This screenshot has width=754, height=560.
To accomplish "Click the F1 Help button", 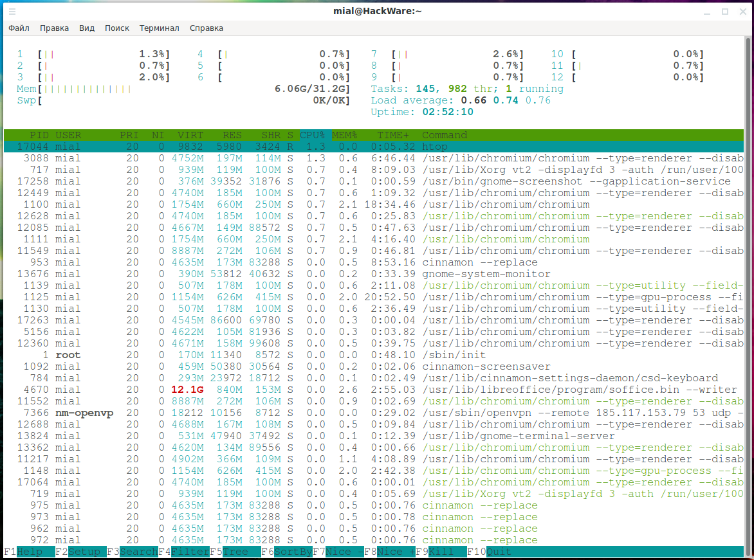I will pos(29,552).
